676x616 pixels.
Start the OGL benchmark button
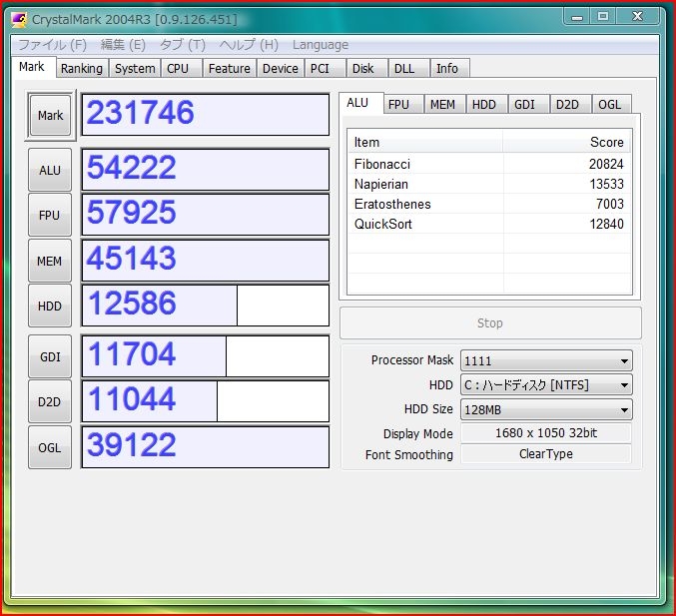pos(50,447)
